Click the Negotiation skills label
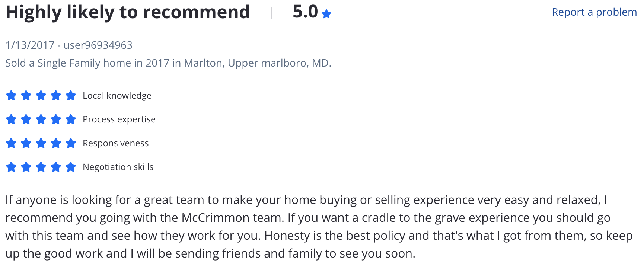Viewport: 644px width, 262px height. point(118,167)
